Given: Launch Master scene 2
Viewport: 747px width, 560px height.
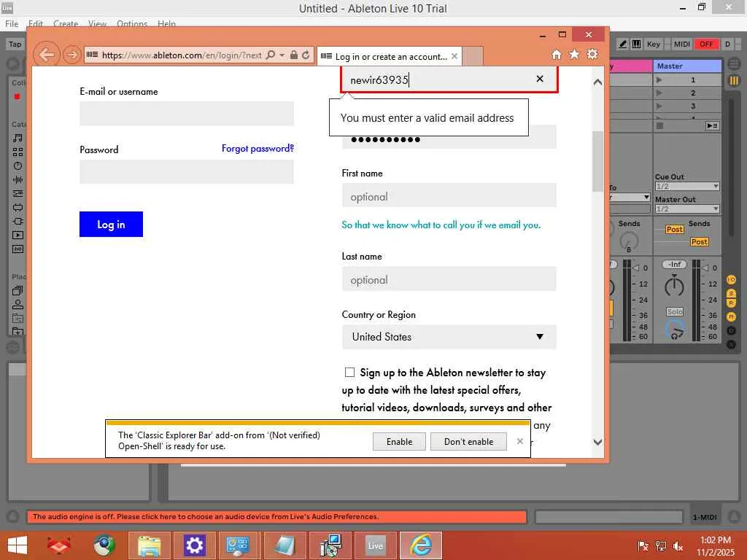Looking at the screenshot, I should click(x=659, y=93).
